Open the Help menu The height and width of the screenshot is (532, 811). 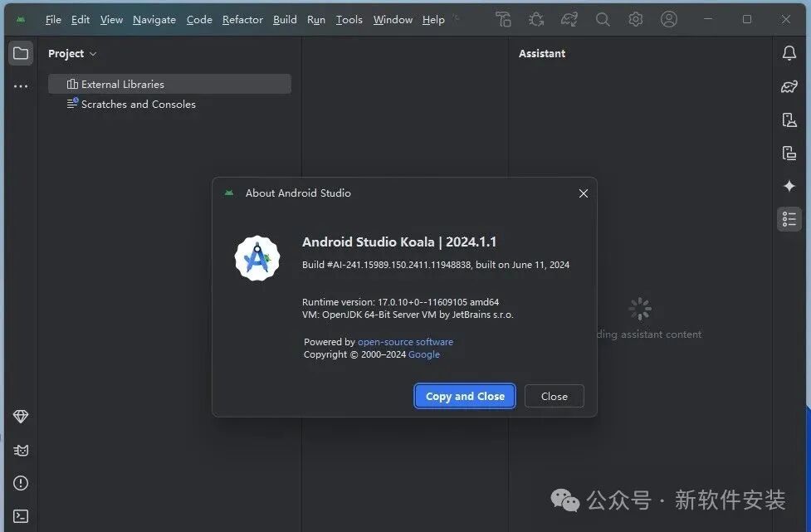coord(433,20)
